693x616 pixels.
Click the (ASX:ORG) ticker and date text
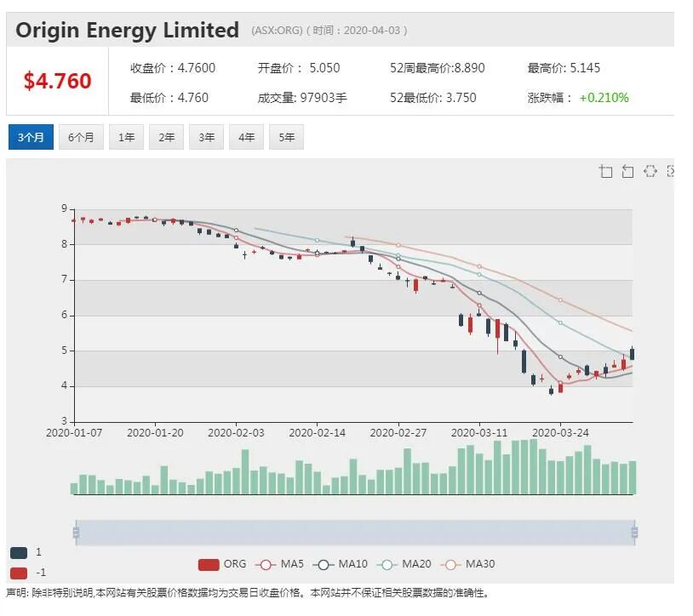pyautogui.click(x=329, y=31)
